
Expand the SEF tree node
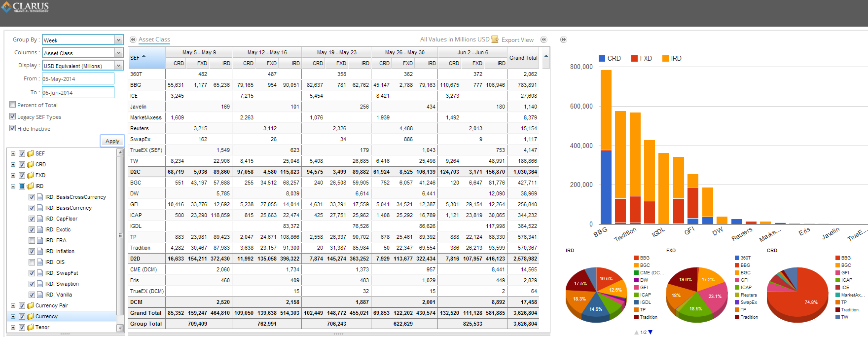(13, 153)
